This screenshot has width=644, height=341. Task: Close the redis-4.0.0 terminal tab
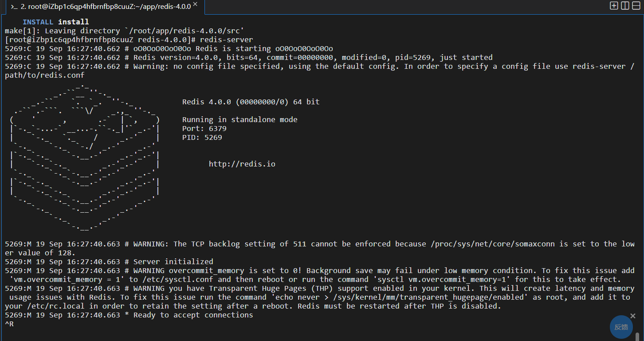(x=195, y=4)
